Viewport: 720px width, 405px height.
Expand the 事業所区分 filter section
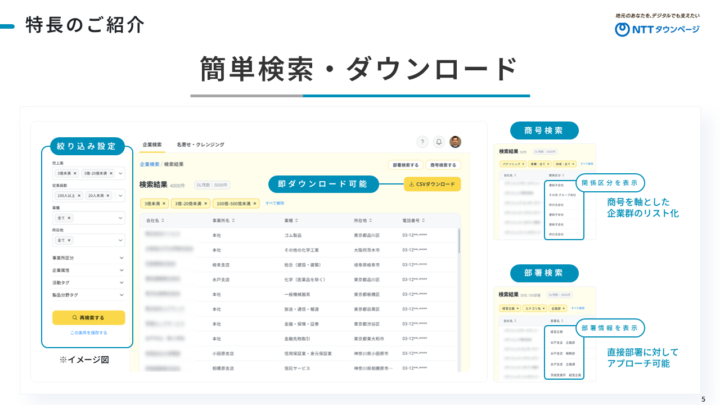[120, 258]
